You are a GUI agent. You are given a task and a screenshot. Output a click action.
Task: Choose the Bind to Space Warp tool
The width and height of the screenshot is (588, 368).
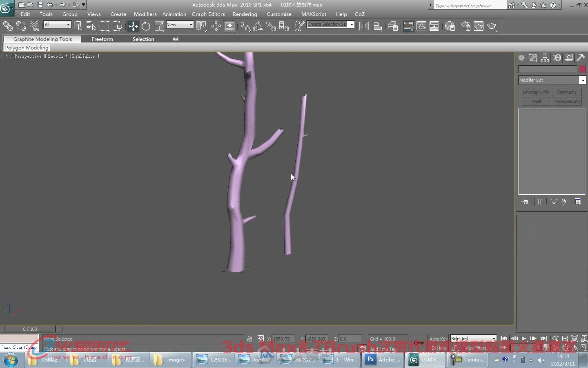click(x=34, y=26)
